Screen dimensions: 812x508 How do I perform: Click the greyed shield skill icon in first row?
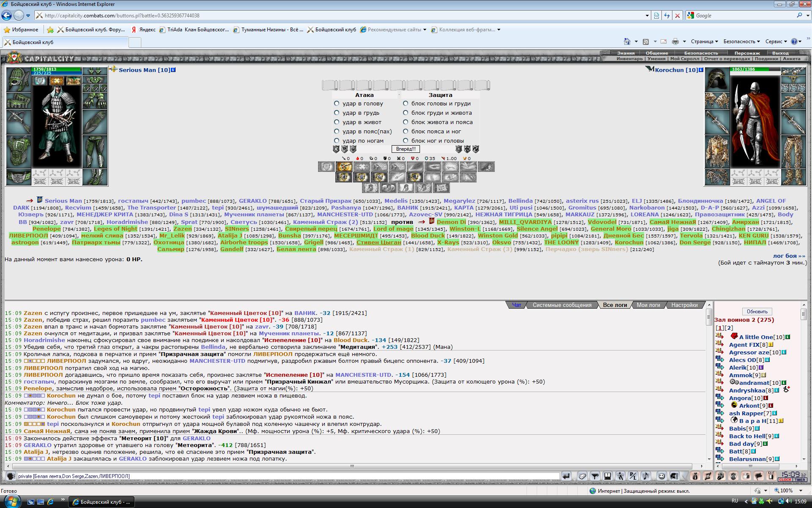pyautogui.click(x=326, y=166)
